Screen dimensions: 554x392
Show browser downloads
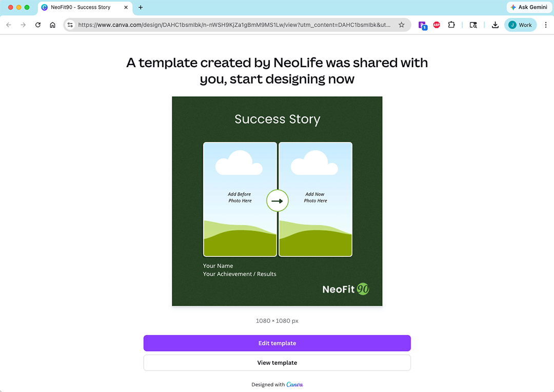(495, 25)
